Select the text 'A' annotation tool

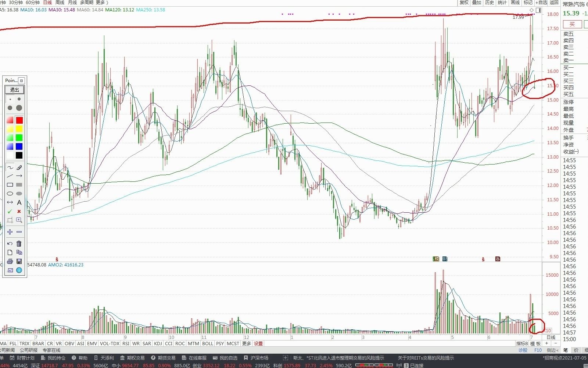[19, 202]
